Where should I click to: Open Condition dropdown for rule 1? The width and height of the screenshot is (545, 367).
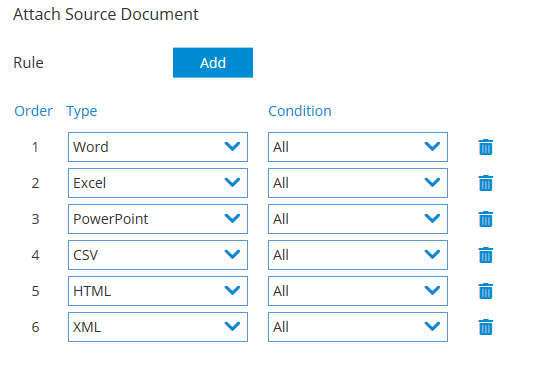point(358,147)
